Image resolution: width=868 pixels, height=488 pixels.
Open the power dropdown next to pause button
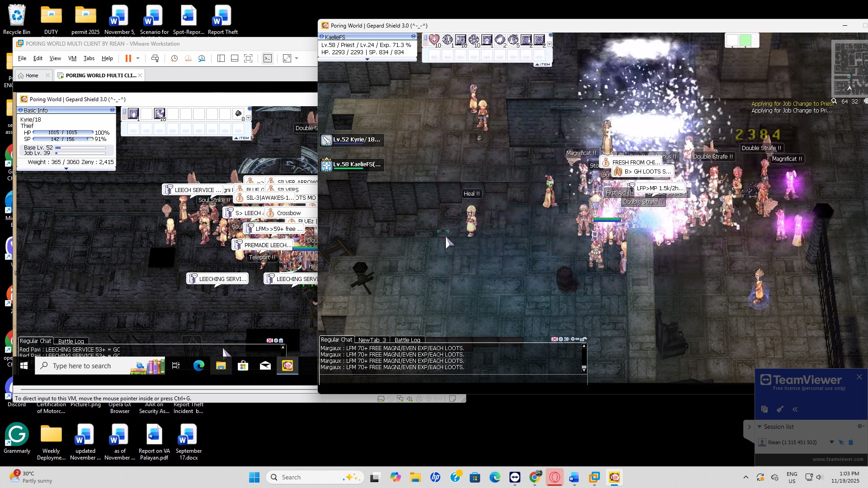(x=138, y=58)
